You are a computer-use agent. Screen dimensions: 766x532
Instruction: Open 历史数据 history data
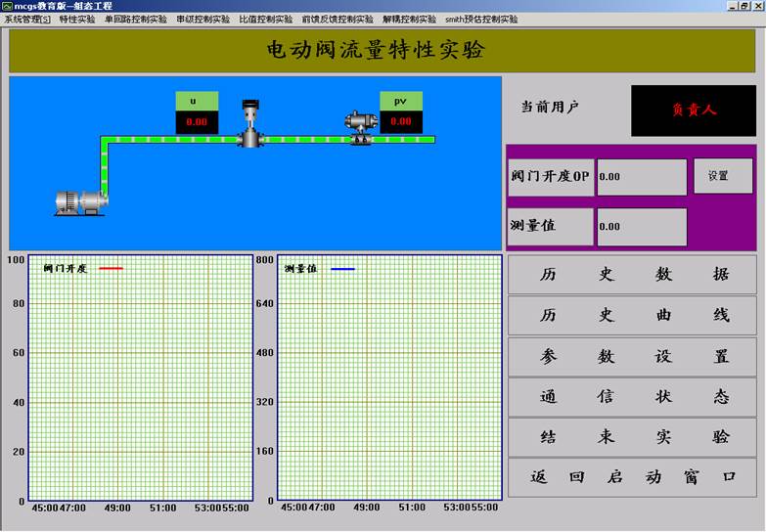[632, 275]
